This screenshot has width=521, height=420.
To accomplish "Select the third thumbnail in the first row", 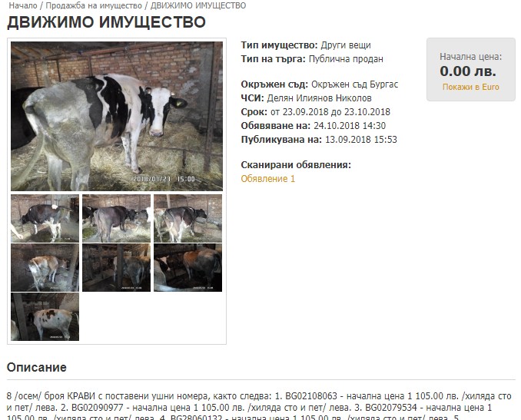I will 187,218.
